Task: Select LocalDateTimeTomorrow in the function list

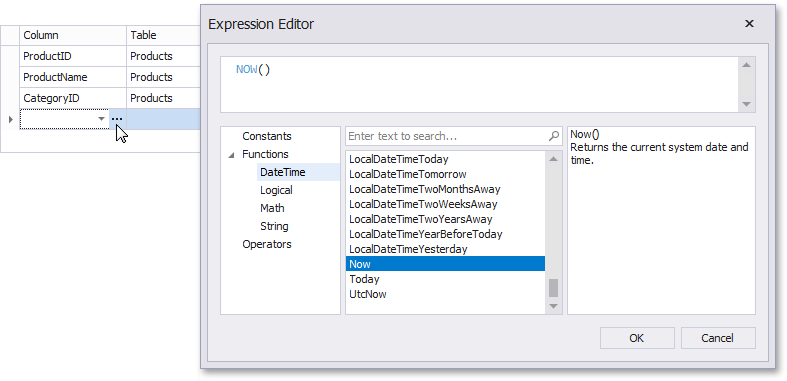Action: [x=445, y=174]
